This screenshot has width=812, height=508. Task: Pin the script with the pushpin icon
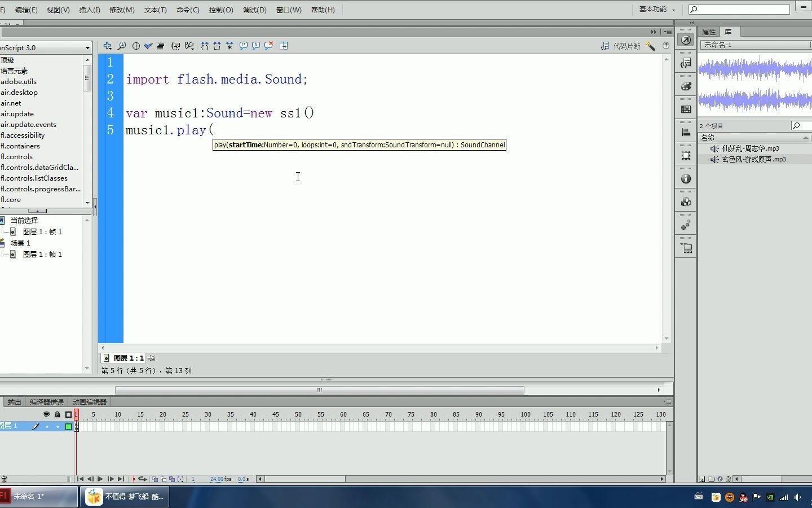coord(152,358)
